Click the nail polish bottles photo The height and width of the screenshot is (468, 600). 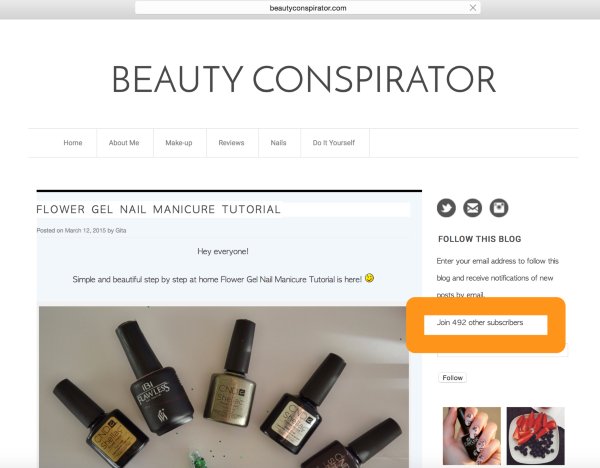point(223,387)
